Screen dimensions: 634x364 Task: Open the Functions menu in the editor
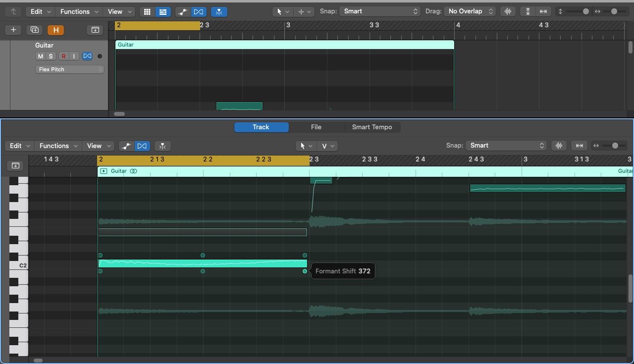point(57,146)
